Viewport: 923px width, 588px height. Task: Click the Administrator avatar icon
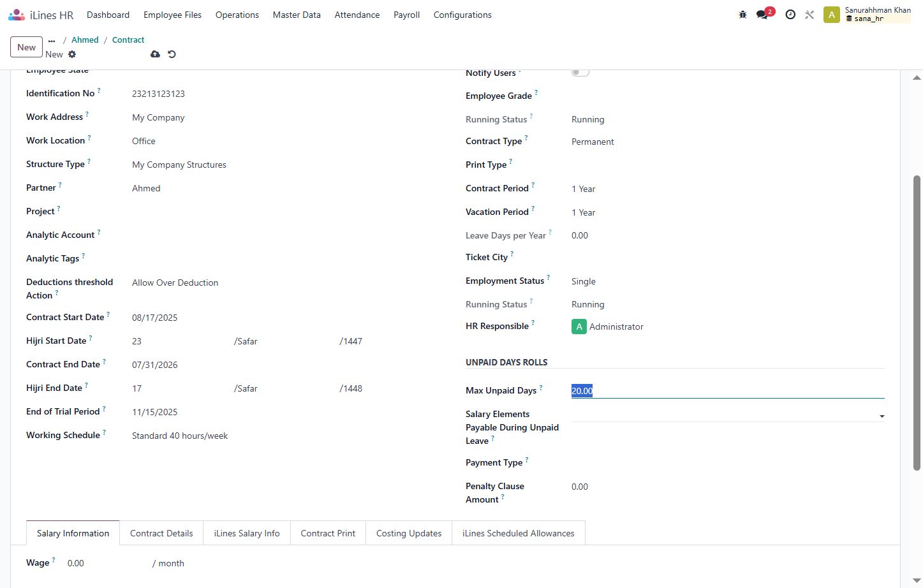[x=579, y=327]
